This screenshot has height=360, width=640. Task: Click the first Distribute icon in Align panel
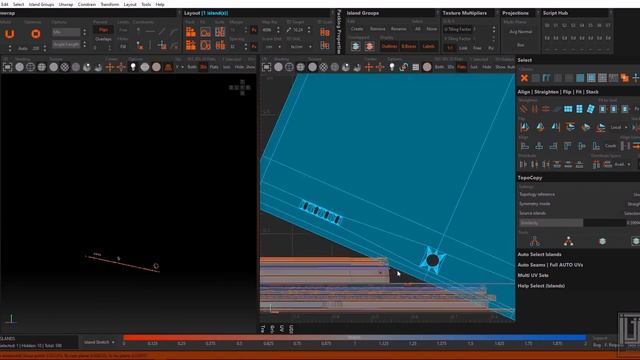tap(523, 164)
